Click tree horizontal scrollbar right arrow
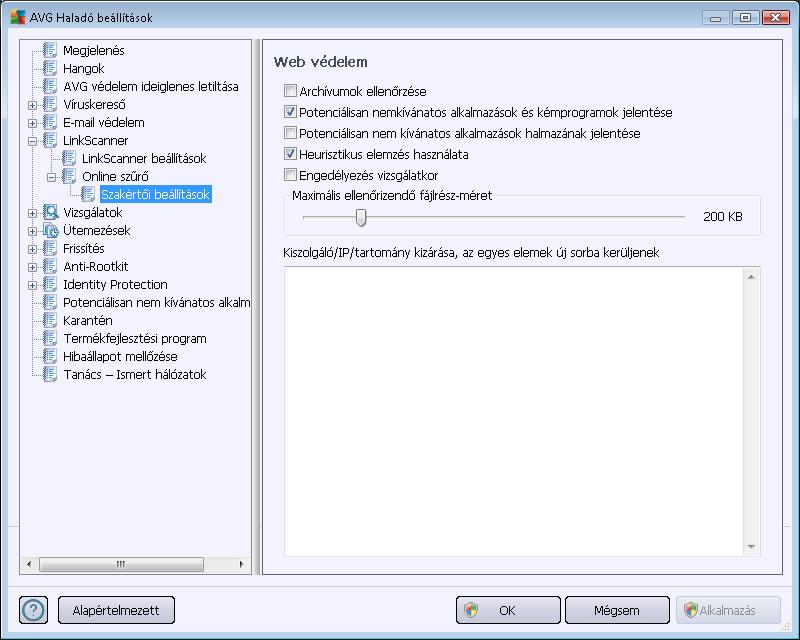Viewport: 800px width, 640px height. tap(242, 564)
